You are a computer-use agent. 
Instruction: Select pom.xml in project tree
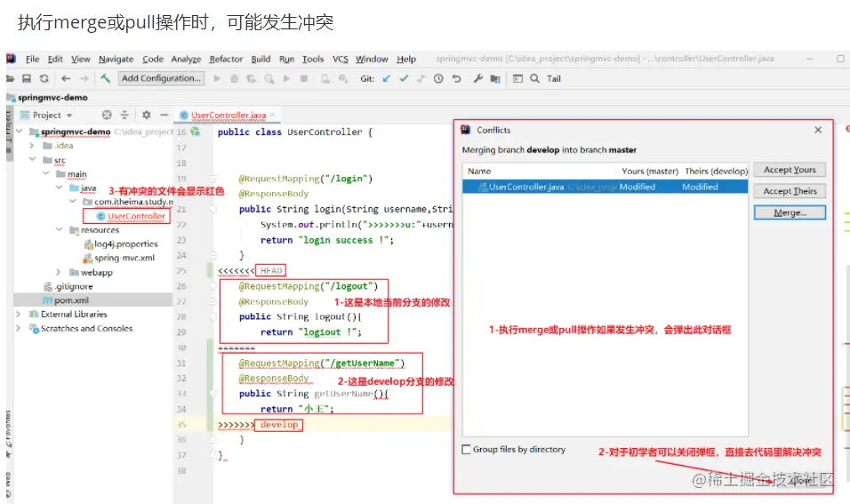click(x=71, y=300)
